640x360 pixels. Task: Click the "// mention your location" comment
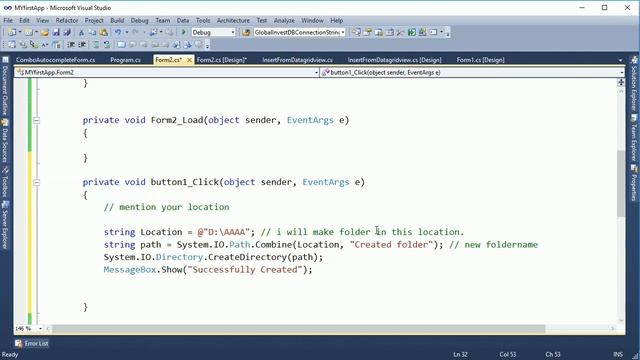tap(167, 207)
